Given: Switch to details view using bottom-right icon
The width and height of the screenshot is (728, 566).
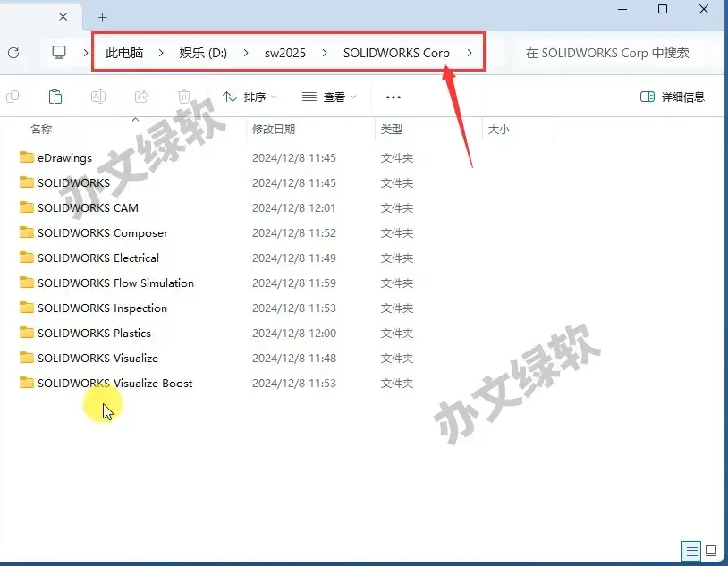Looking at the screenshot, I should (691, 552).
